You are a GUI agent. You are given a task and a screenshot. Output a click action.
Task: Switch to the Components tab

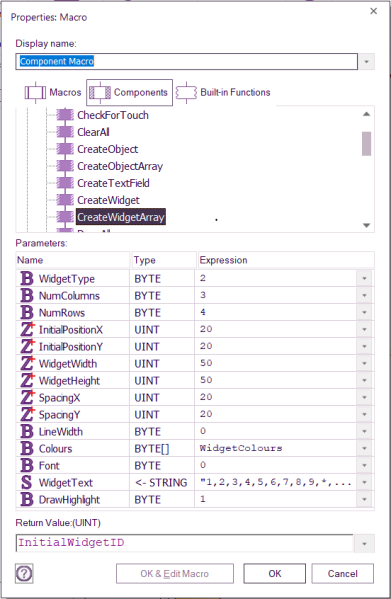129,92
